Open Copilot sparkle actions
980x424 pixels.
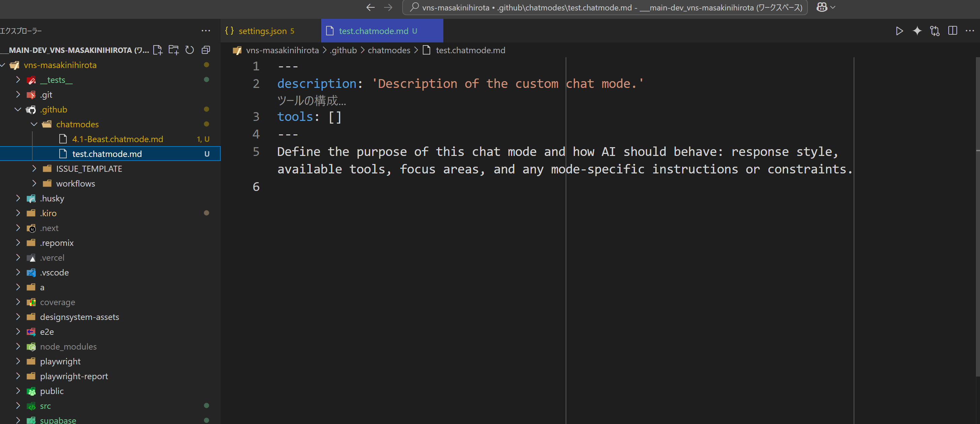[x=917, y=31]
